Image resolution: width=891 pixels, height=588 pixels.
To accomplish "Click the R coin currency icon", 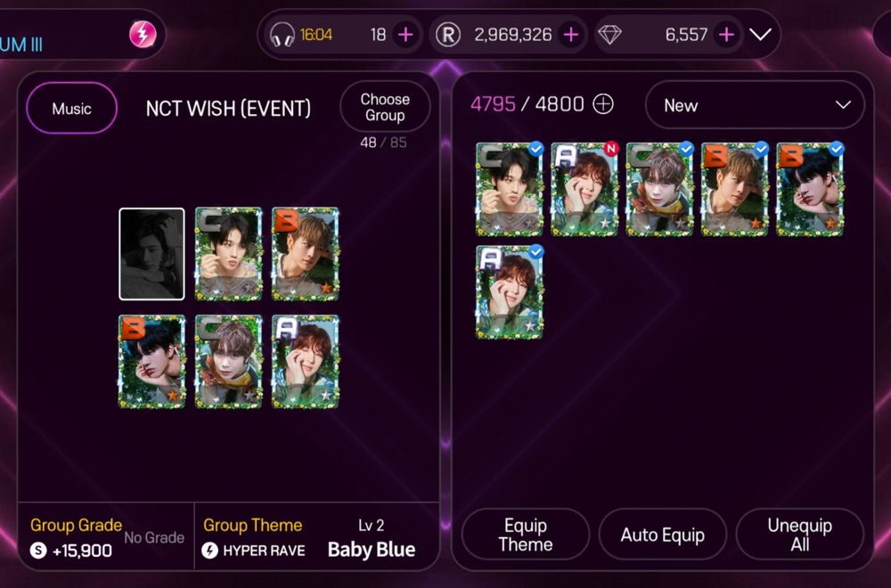I will (448, 35).
